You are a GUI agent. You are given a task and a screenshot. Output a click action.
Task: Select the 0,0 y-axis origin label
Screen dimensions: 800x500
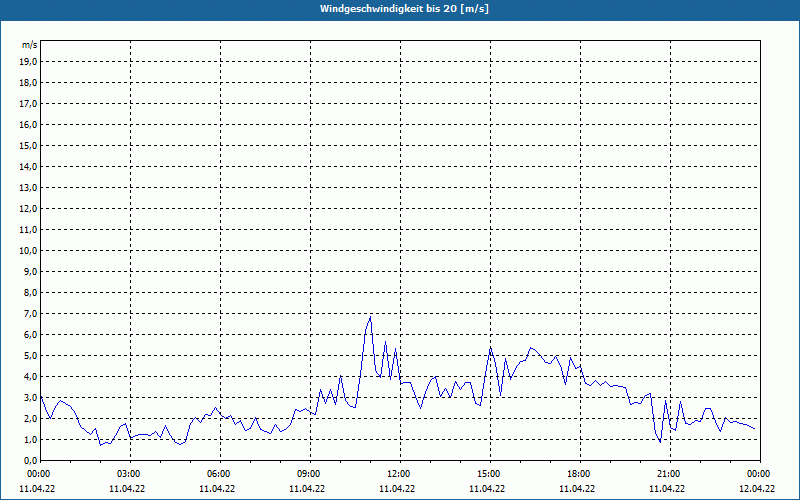pyautogui.click(x=30, y=460)
